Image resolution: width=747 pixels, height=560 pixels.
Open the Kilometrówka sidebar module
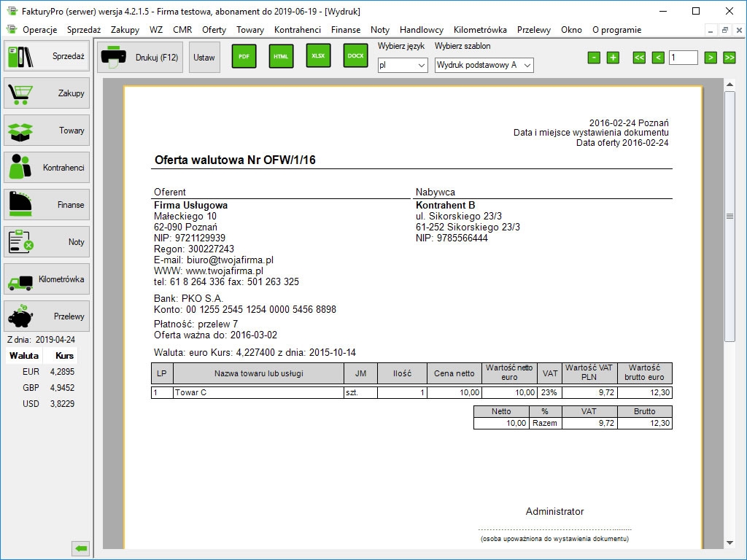[47, 279]
